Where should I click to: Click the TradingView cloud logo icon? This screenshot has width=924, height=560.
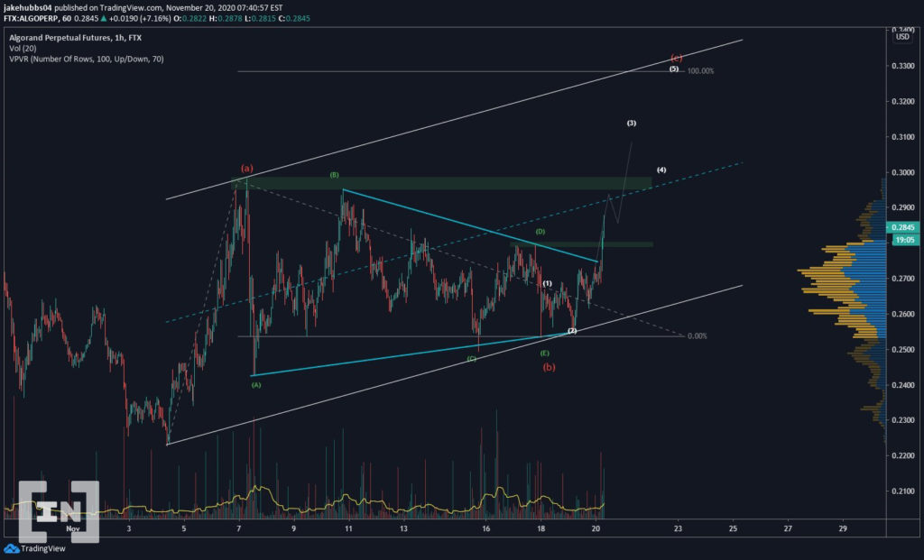point(11,549)
